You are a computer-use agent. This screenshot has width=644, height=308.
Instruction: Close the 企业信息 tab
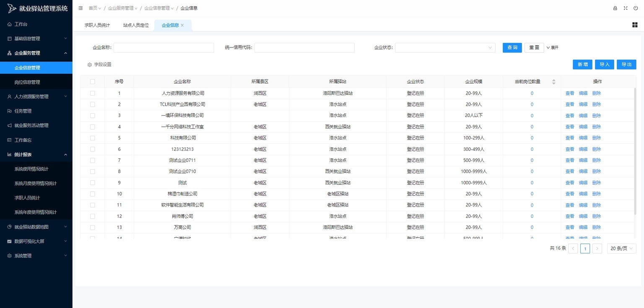(182, 26)
